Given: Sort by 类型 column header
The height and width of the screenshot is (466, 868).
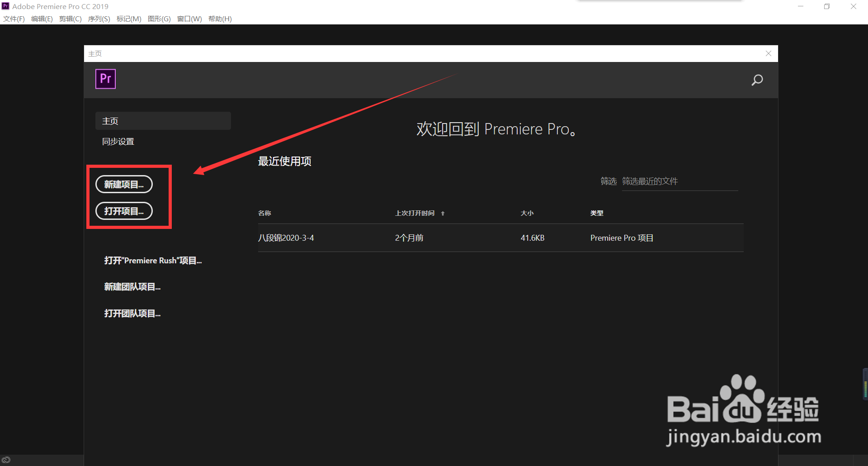Looking at the screenshot, I should 597,213.
